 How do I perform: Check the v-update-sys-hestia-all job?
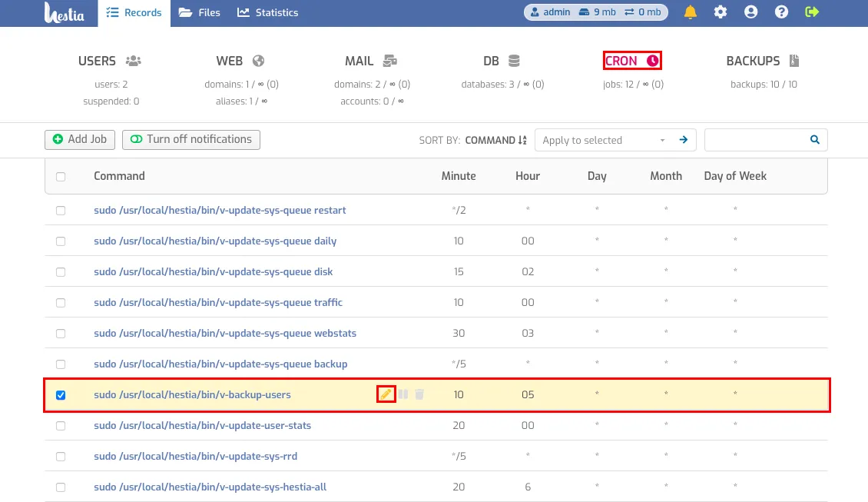pyautogui.click(x=61, y=487)
